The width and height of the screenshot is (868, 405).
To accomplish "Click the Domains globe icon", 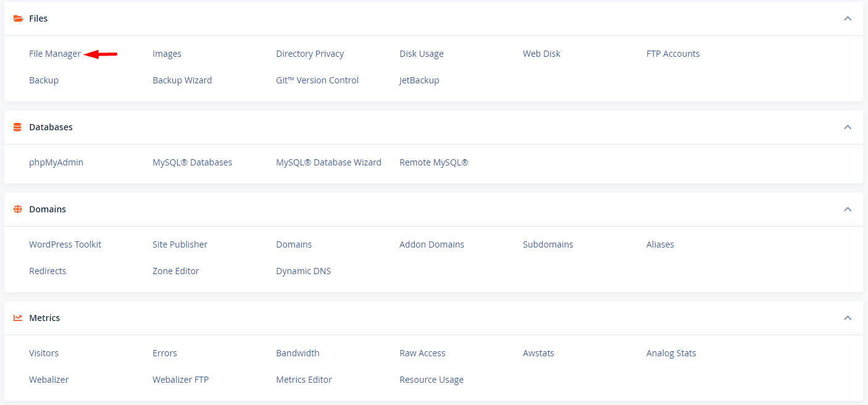I will [x=18, y=209].
